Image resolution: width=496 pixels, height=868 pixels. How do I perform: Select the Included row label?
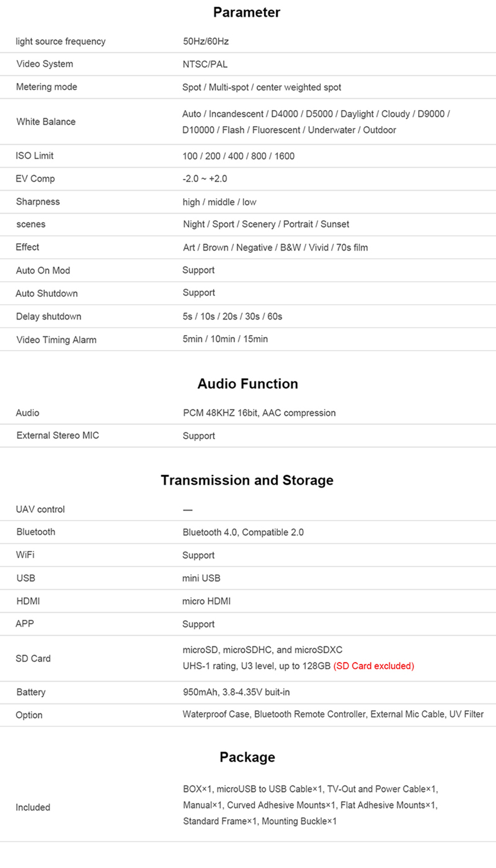point(33,807)
